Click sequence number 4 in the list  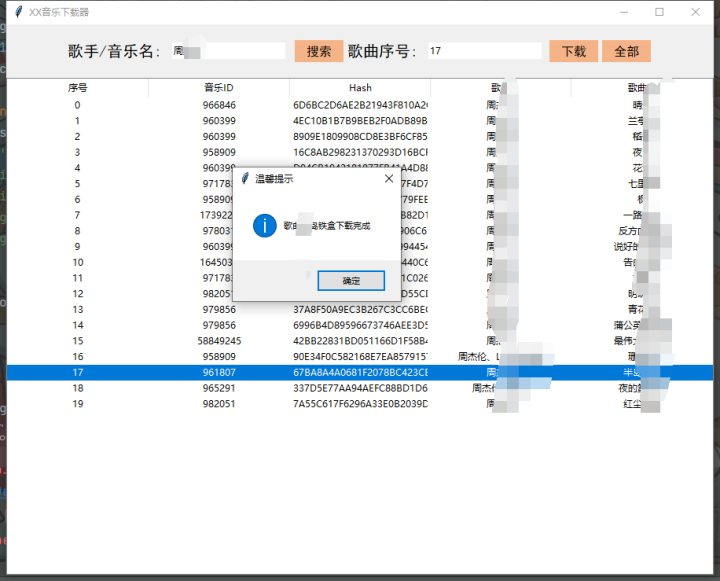point(77,168)
